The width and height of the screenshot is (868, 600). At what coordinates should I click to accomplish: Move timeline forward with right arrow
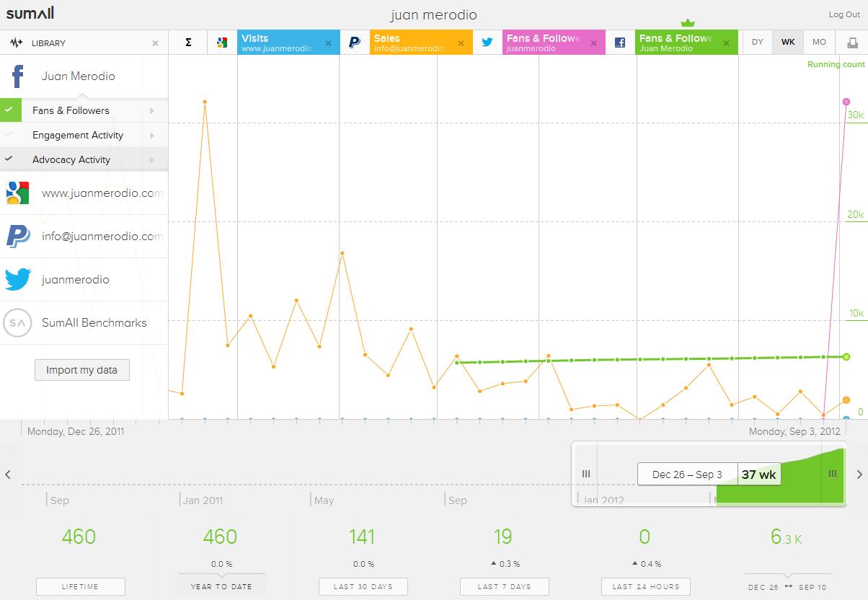pyautogui.click(x=859, y=474)
